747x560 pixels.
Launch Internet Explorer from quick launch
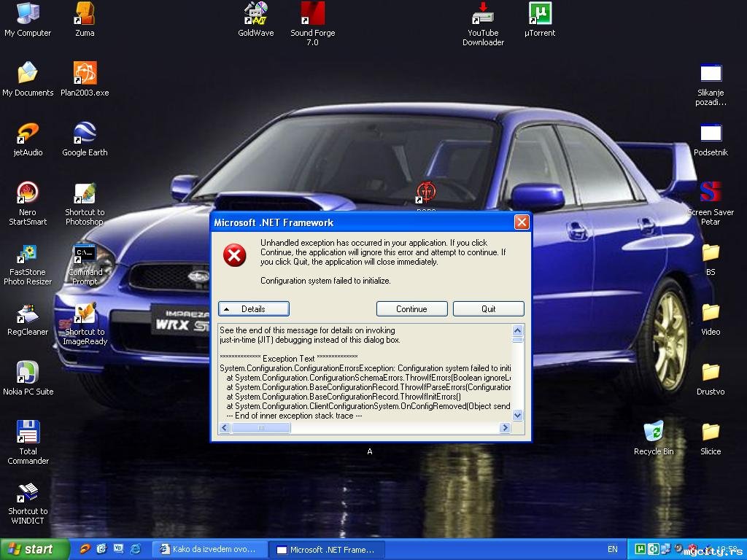pos(136,550)
